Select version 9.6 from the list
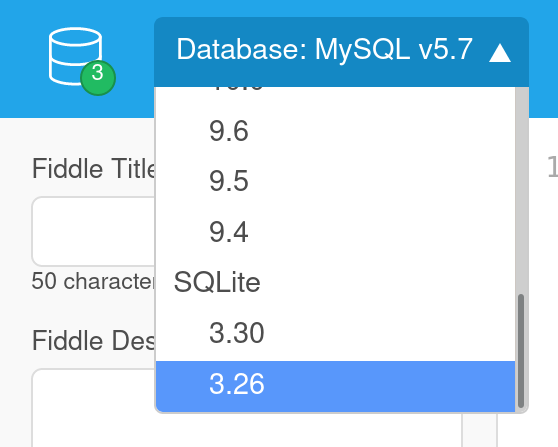 (x=335, y=131)
